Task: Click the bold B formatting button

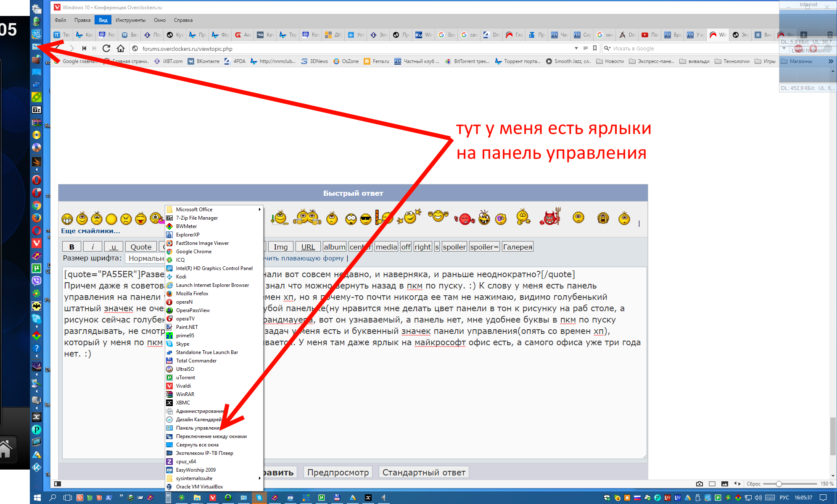Action: (71, 247)
